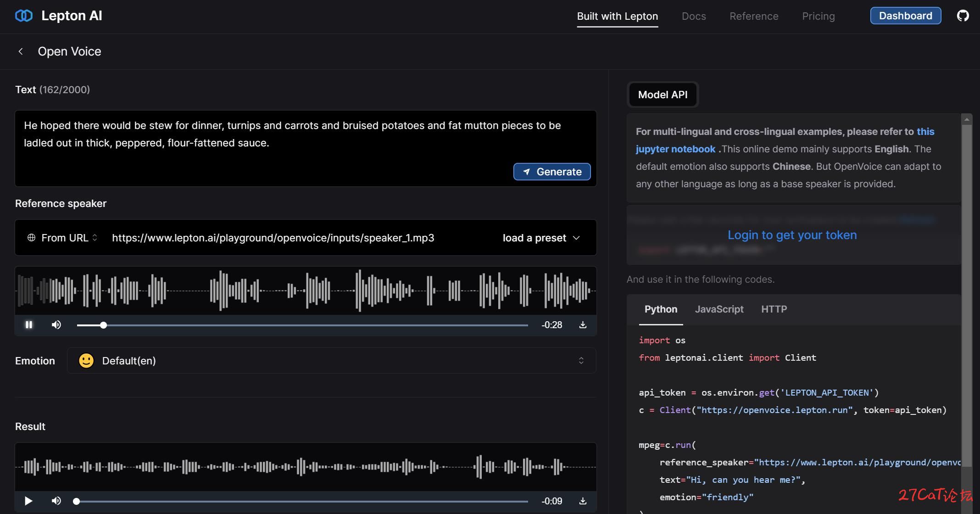Image resolution: width=980 pixels, height=514 pixels.
Task: Switch to the HTTP code tab
Action: 774,309
